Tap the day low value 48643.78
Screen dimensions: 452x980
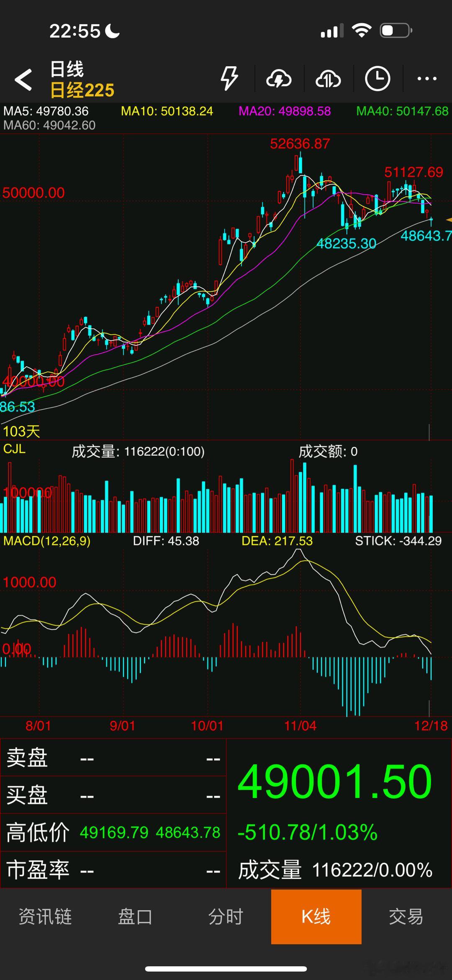tap(188, 833)
